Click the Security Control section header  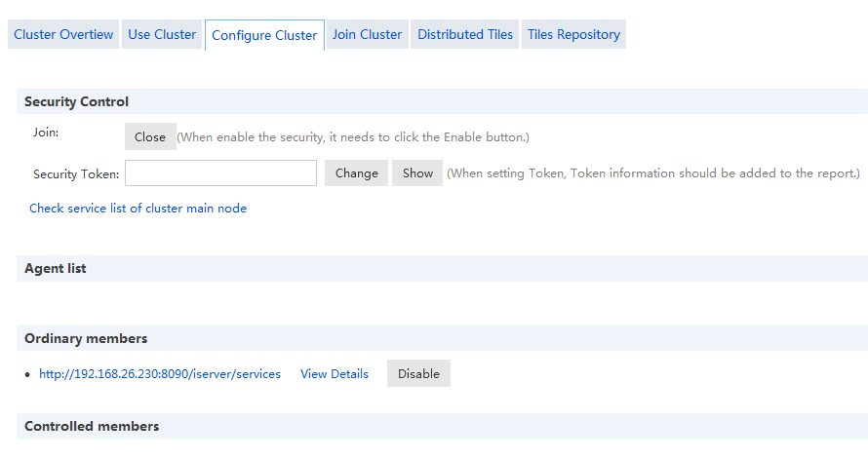pos(76,101)
